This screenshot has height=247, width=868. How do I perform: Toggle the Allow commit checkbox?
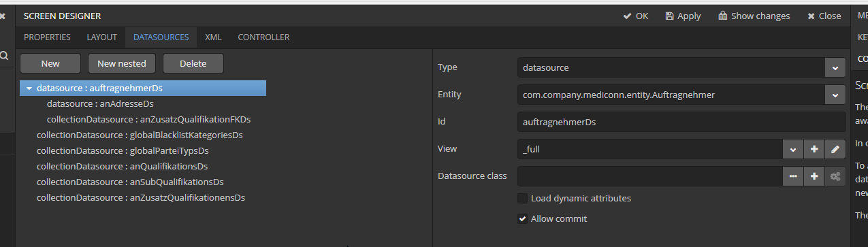(522, 218)
